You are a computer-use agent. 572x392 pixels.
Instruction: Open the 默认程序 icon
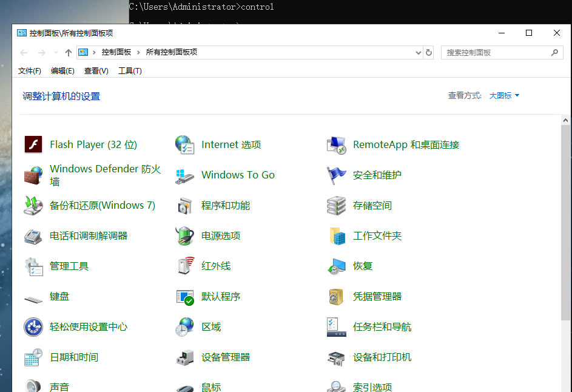(x=185, y=297)
